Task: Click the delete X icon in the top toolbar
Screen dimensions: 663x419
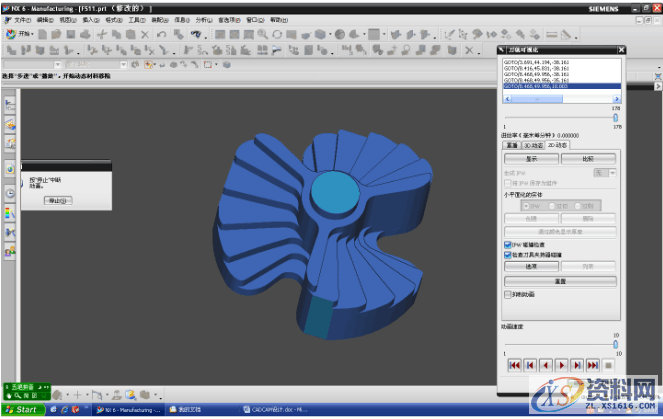Action: coord(145,34)
